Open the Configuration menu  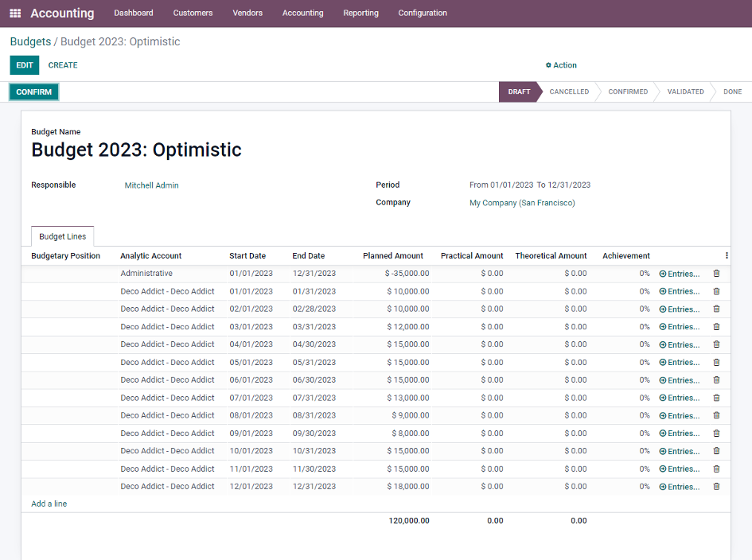[423, 13]
